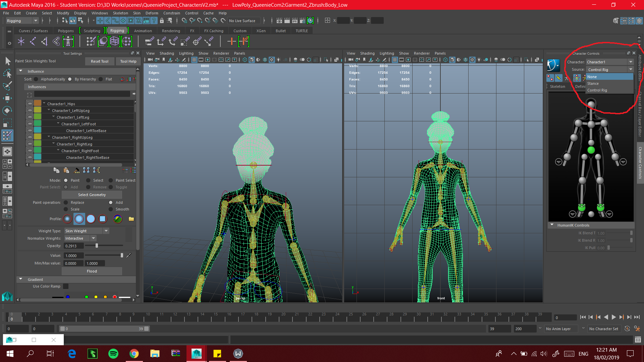Collapse the Gradient section
This screenshot has width=644, height=362.
tap(21, 279)
